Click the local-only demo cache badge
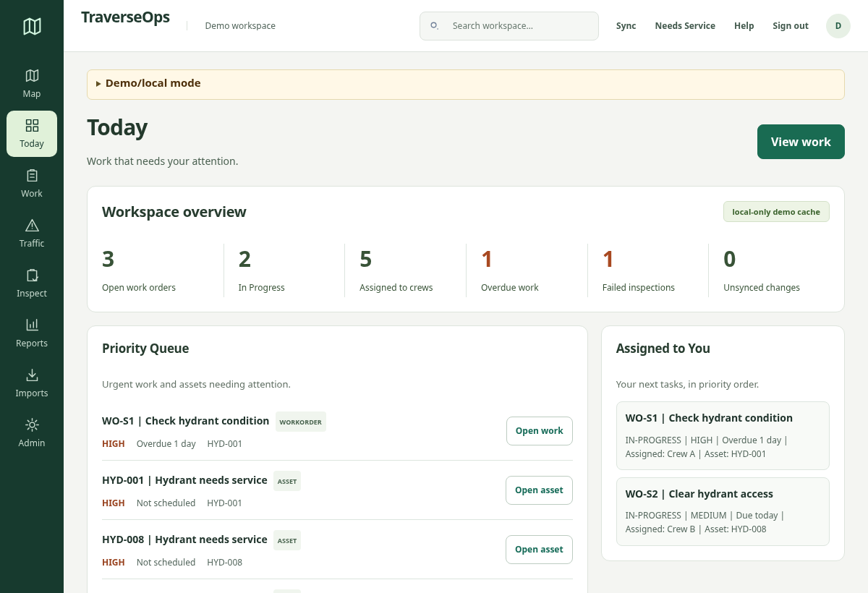The image size is (868, 593). [x=776, y=212]
